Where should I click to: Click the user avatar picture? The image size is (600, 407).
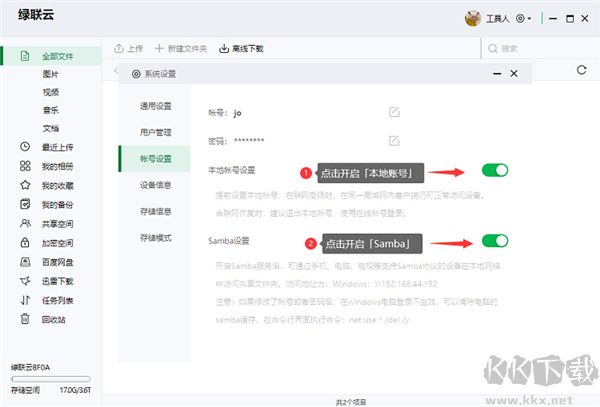473,18
